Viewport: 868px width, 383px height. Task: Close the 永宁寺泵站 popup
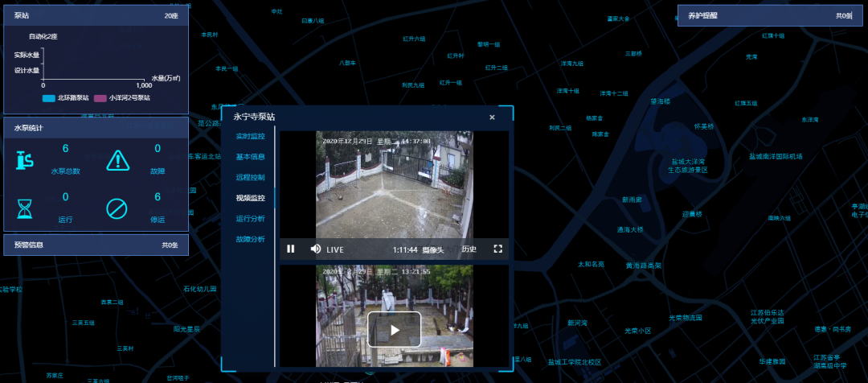click(492, 117)
